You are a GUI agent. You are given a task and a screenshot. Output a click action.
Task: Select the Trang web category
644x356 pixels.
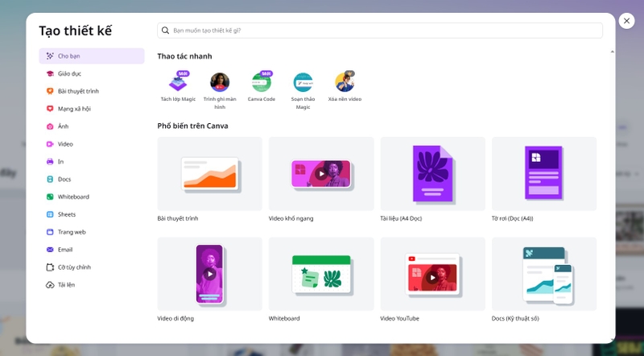click(x=92, y=232)
